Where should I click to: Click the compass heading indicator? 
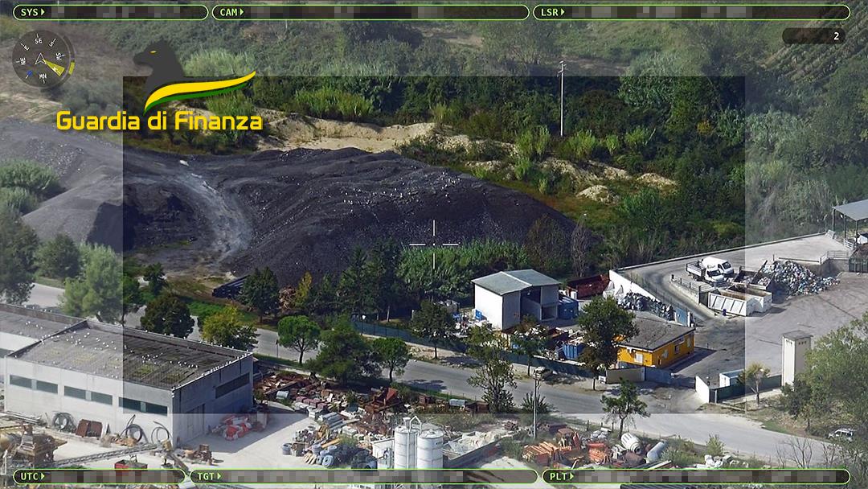tap(41, 59)
